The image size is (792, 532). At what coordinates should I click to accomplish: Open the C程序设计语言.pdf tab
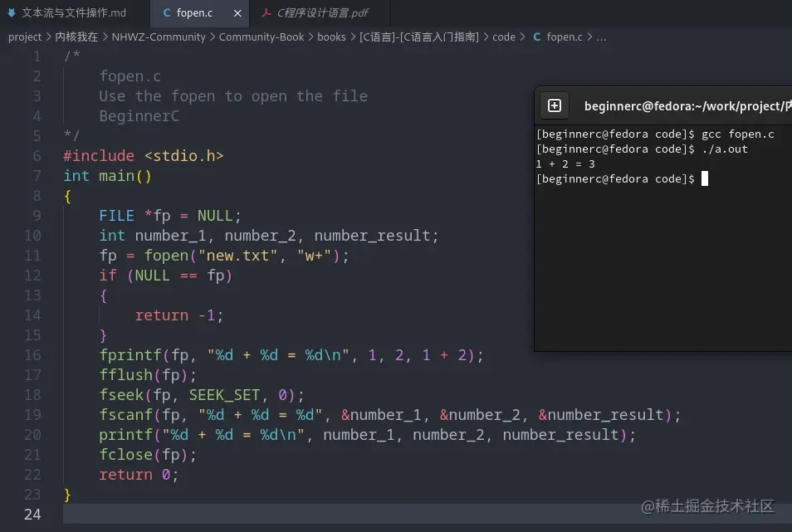322,13
